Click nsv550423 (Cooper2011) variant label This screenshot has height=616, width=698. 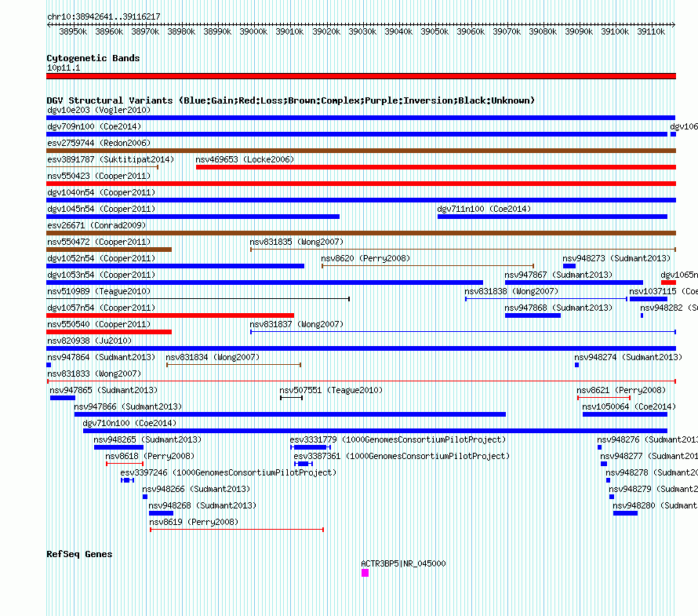(99, 176)
